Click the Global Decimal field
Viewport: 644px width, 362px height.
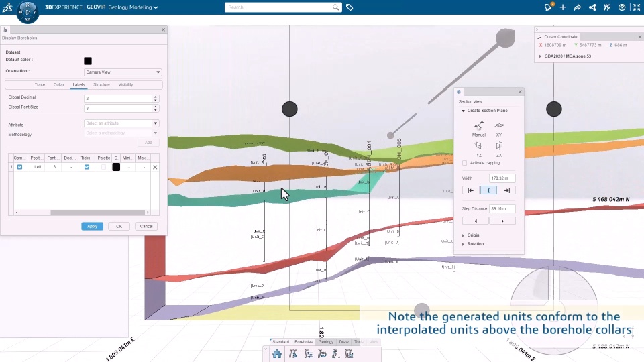[118, 99]
